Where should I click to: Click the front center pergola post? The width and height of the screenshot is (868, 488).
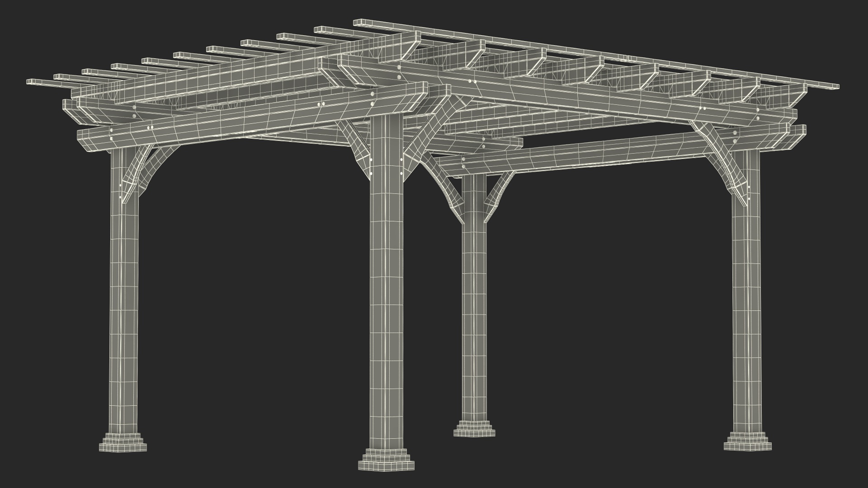pyautogui.click(x=386, y=294)
